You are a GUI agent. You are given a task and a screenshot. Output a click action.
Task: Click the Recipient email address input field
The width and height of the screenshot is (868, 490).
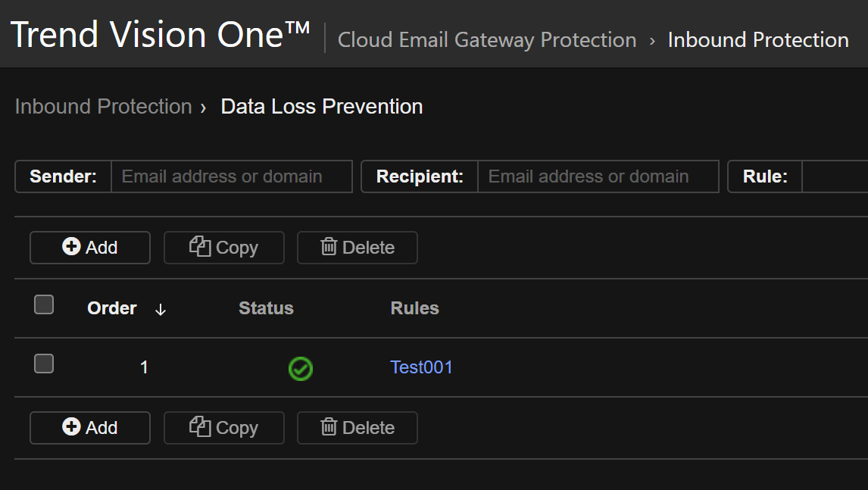(x=598, y=176)
